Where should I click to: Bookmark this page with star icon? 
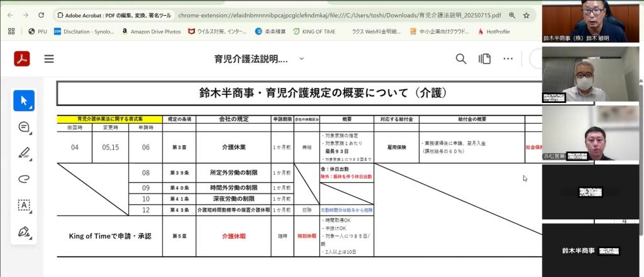526,14
